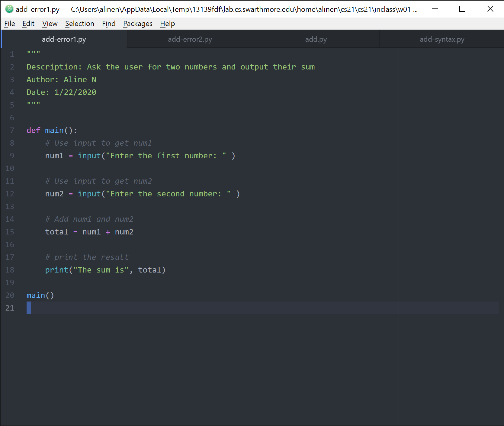Click the '# Use input to get num2' comment
Viewport: 504px width, 426px height.
pos(98,181)
